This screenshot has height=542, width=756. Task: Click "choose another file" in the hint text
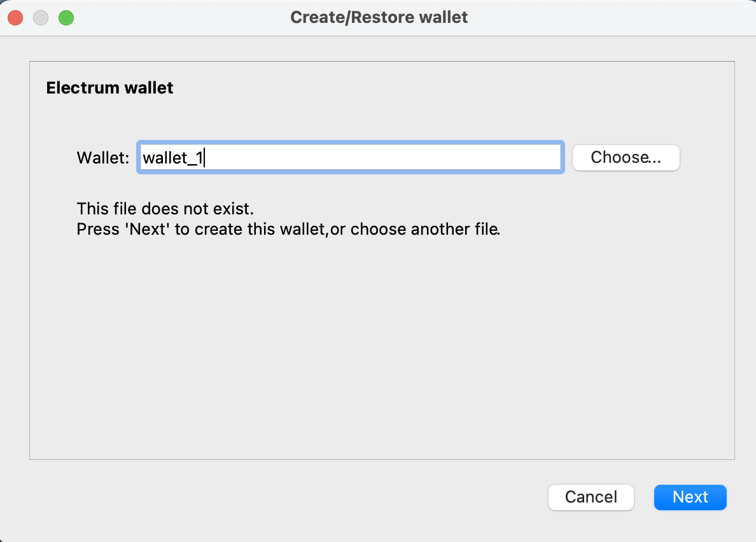[423, 229]
